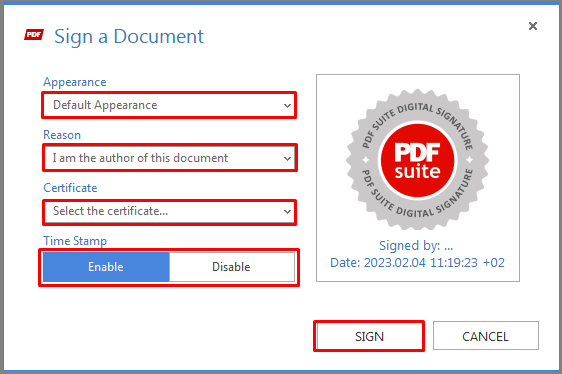562x374 pixels.
Task: Click 'I am the author of this document' field
Action: click(169, 158)
